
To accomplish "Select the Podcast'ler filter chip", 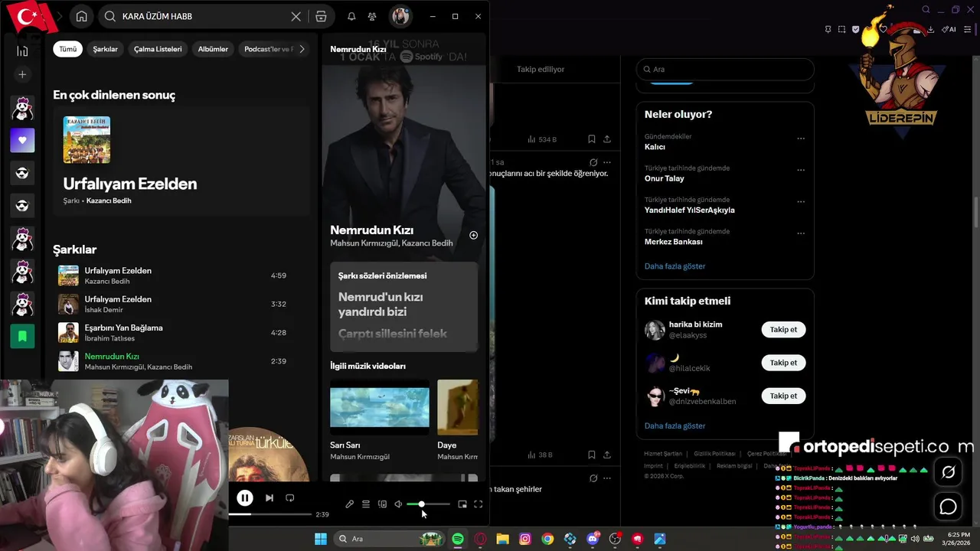I will (x=268, y=49).
